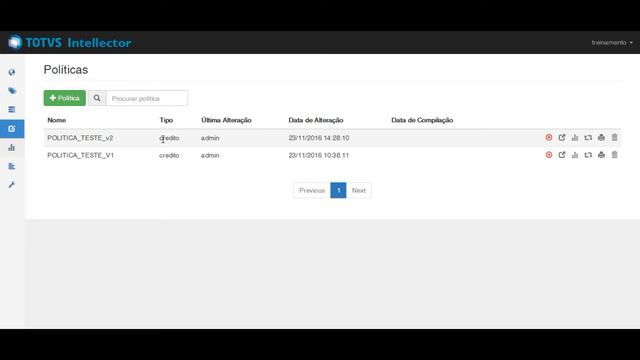Image resolution: width=640 pixels, height=360 pixels.
Task: Select page 1 in pagination
Action: [x=338, y=190]
